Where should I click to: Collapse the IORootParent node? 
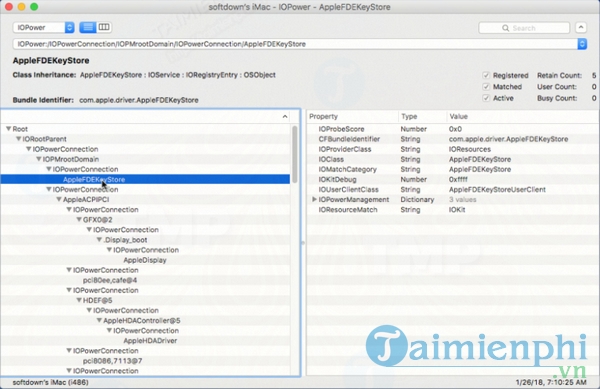pyautogui.click(x=18, y=139)
